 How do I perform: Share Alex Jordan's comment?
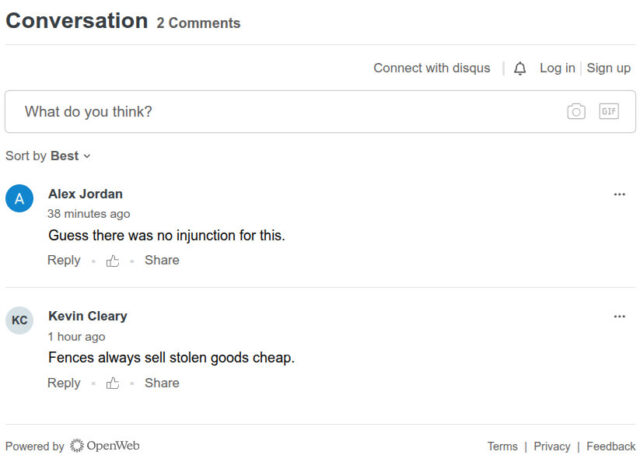pos(162,260)
